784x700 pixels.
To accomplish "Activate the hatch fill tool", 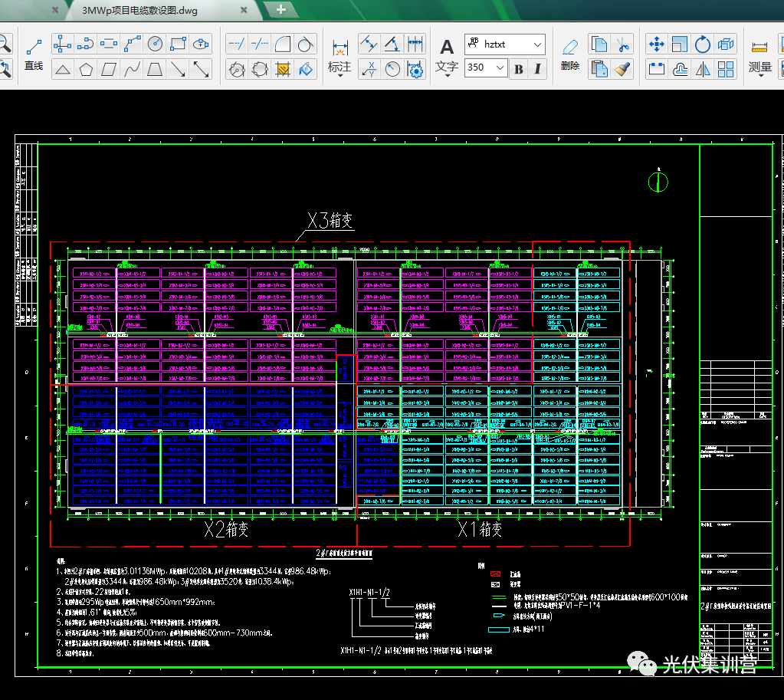I will point(283,69).
